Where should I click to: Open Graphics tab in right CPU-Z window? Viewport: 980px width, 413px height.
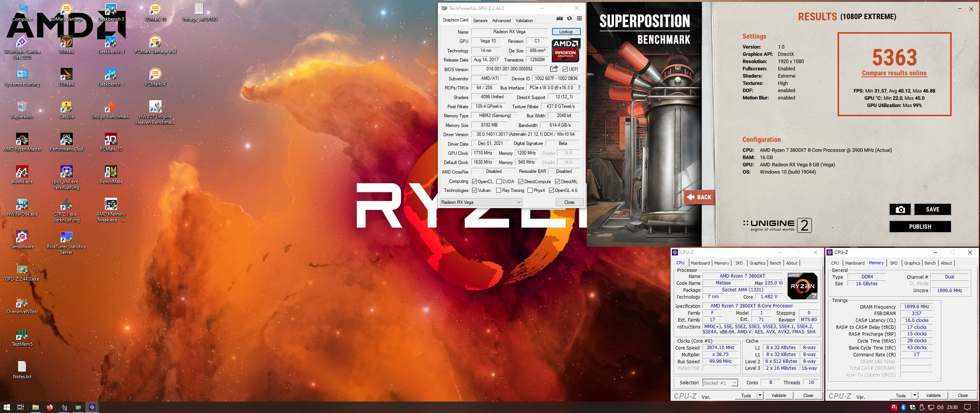coord(912,263)
